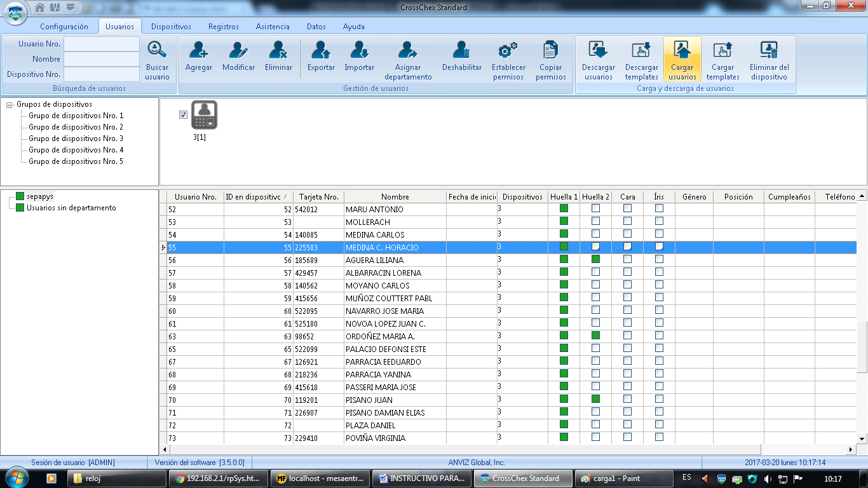Open the reloj folder in taskbar
This screenshot has height=488, width=868.
click(x=116, y=478)
